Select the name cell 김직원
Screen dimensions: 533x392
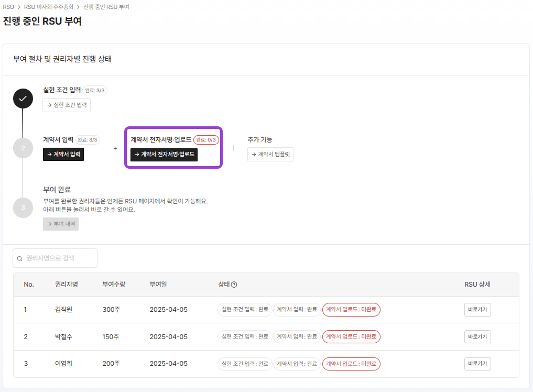click(63, 309)
